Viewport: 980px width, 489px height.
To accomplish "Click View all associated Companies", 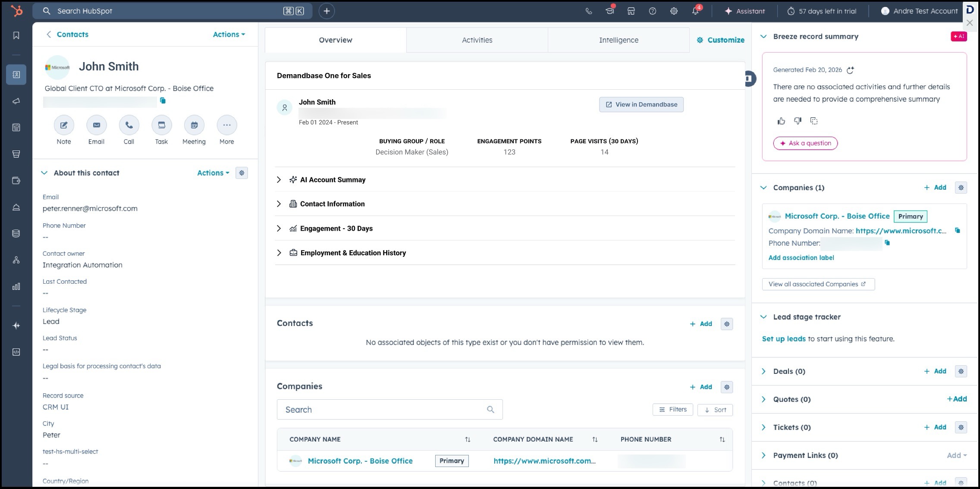I will point(818,284).
